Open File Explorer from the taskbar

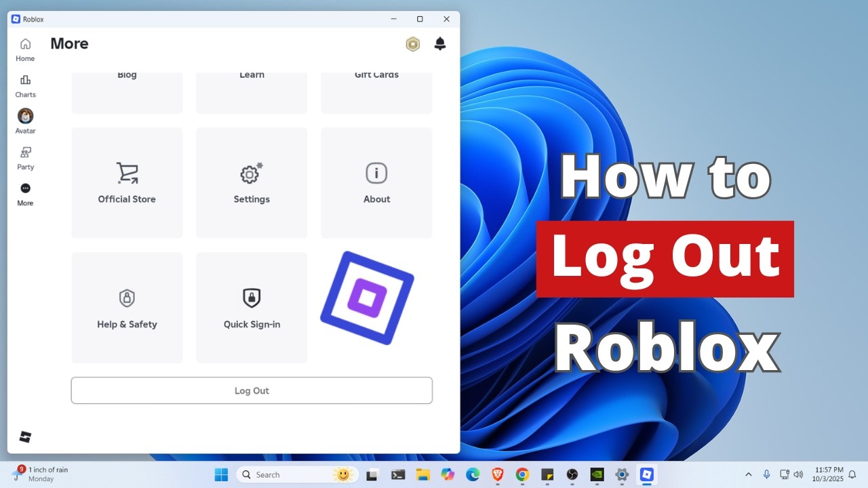tap(423, 474)
